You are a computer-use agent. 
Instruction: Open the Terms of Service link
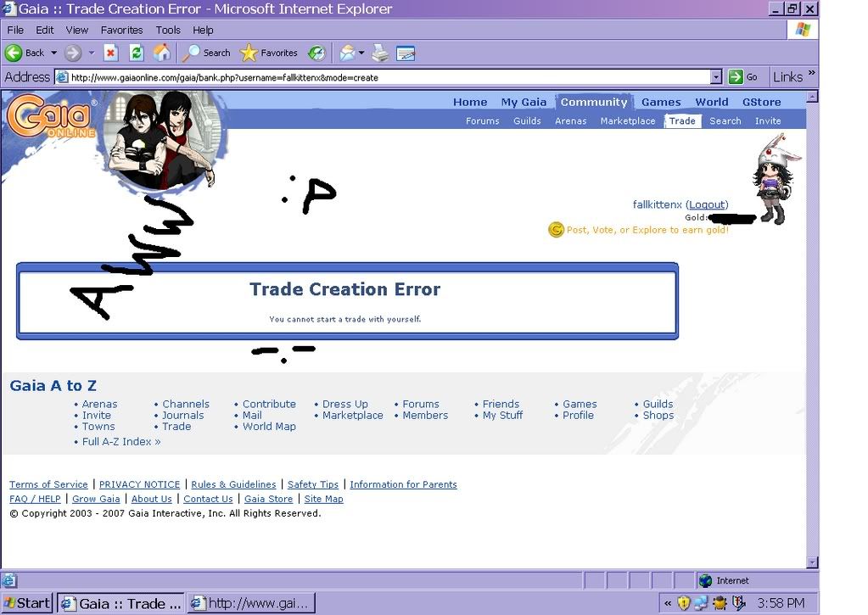(48, 484)
